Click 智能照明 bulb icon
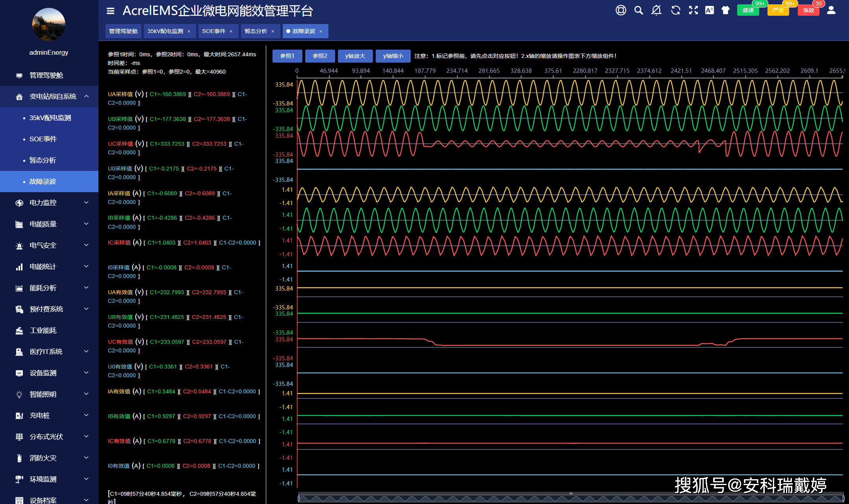 [19, 395]
